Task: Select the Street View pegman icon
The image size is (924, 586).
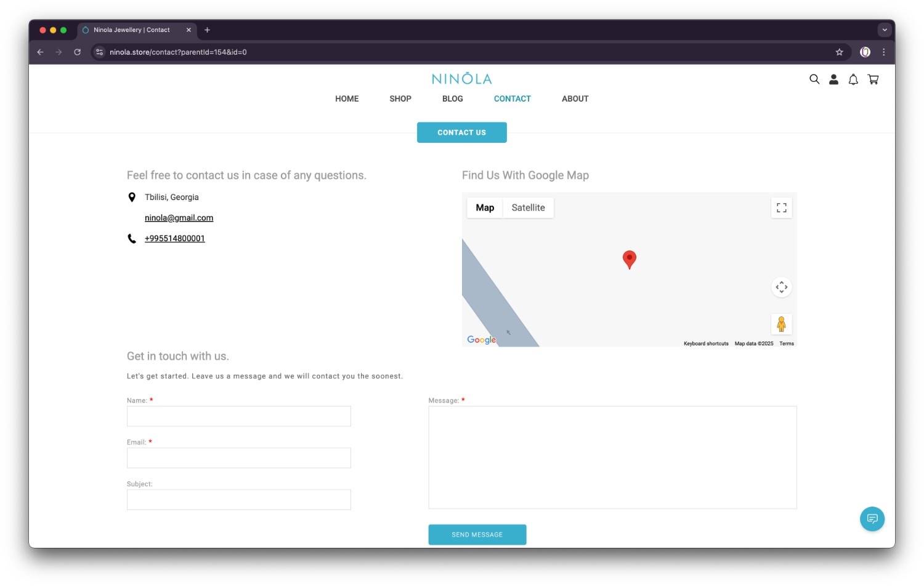Action: tap(781, 324)
